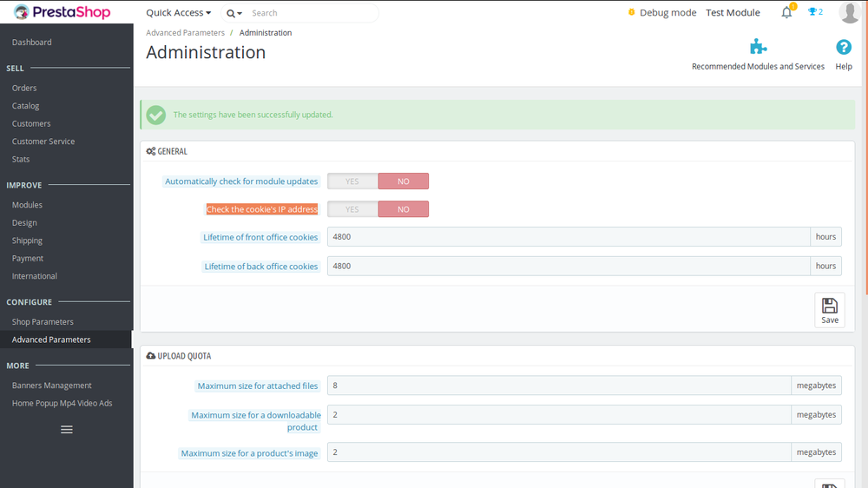Open Home Popup Mp4 Video Ads

pos(62,403)
